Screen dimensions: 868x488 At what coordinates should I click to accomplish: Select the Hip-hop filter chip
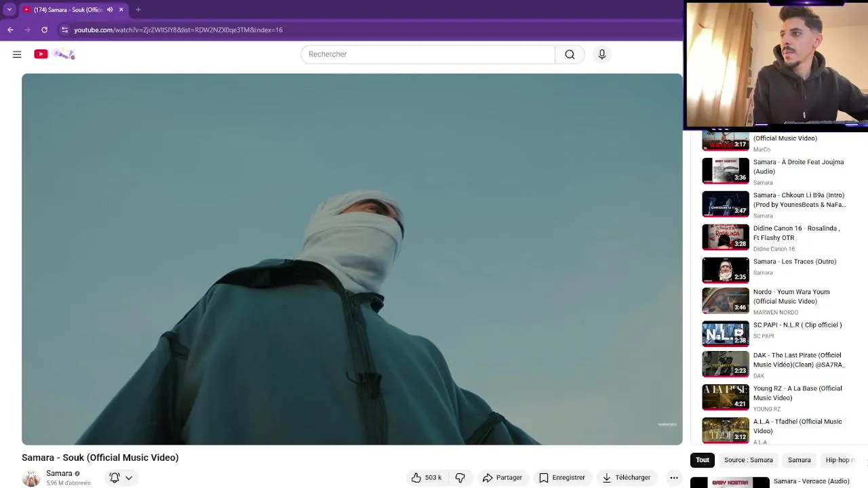[x=838, y=460]
